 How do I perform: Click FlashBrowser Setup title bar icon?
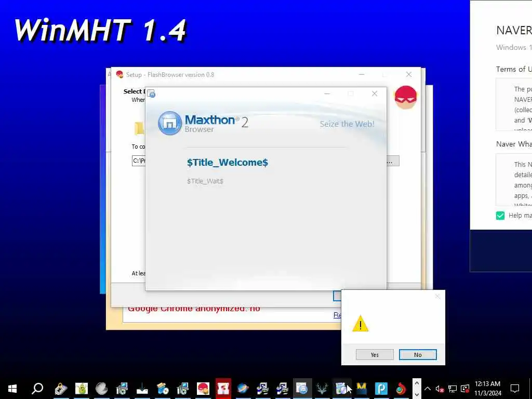[119, 75]
